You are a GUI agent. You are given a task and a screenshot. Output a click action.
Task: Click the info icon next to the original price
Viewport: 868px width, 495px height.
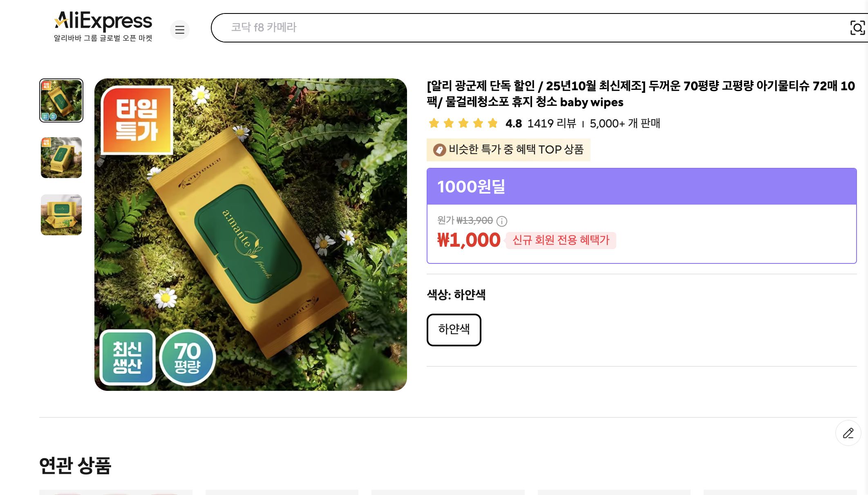(502, 221)
